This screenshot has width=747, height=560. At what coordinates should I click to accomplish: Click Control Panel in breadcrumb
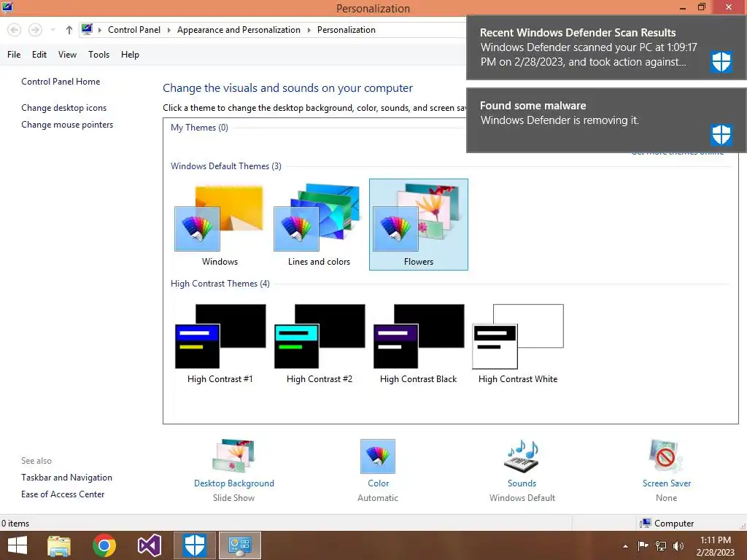point(134,30)
